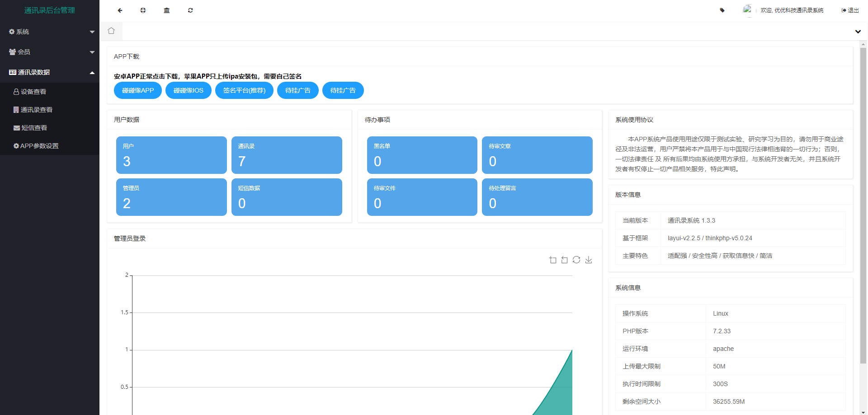This screenshot has width=868, height=415.
Task: Expand the 系统 sidebar menu
Action: [50, 32]
